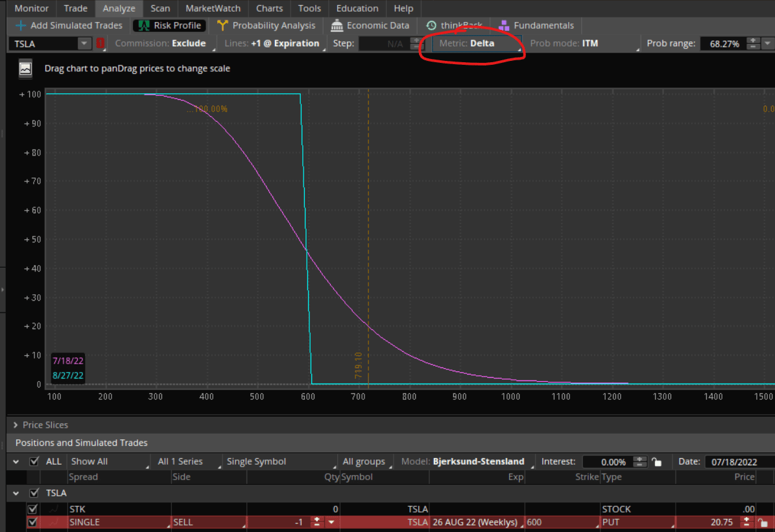Screen dimensions: 775x532
Task: Toggle the SINGLE put position checkbox
Action: point(32,522)
